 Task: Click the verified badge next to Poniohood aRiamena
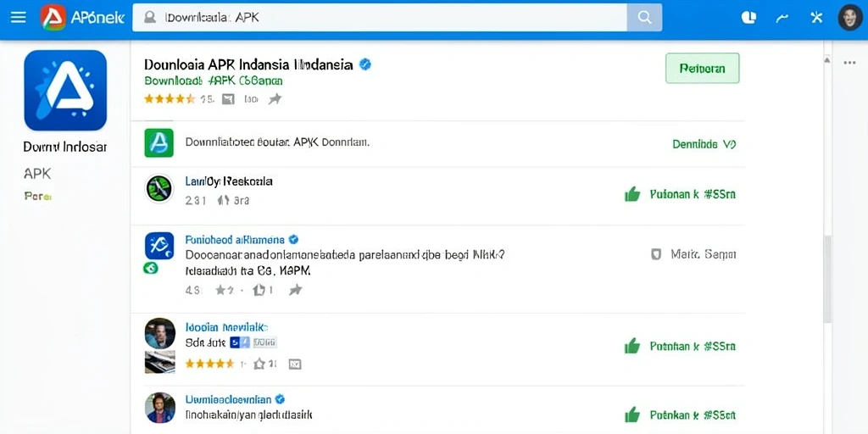(293, 240)
